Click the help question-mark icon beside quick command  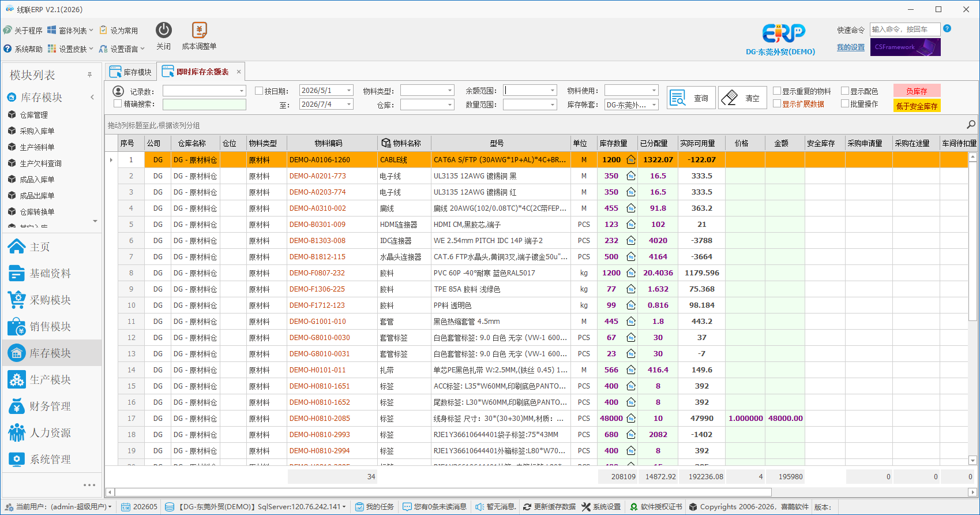[x=947, y=28]
